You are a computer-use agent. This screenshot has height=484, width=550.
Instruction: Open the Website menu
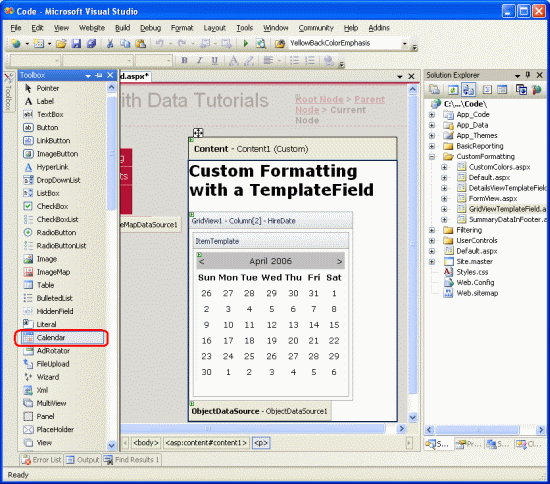coord(92,28)
